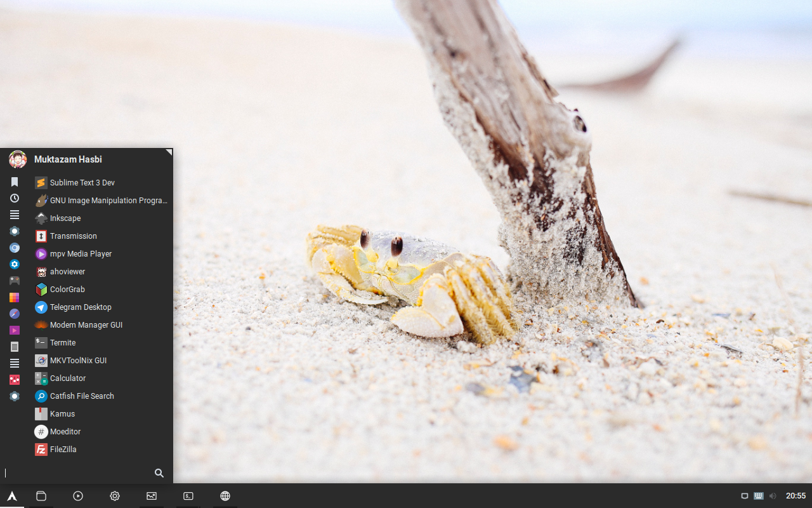Launch ahoviewer
This screenshot has height=508, width=812.
click(101, 272)
